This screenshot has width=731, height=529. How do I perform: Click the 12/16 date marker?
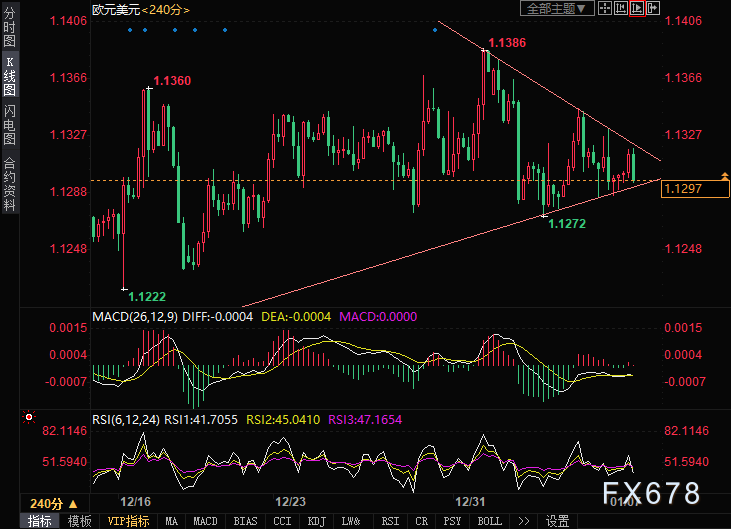[136, 502]
